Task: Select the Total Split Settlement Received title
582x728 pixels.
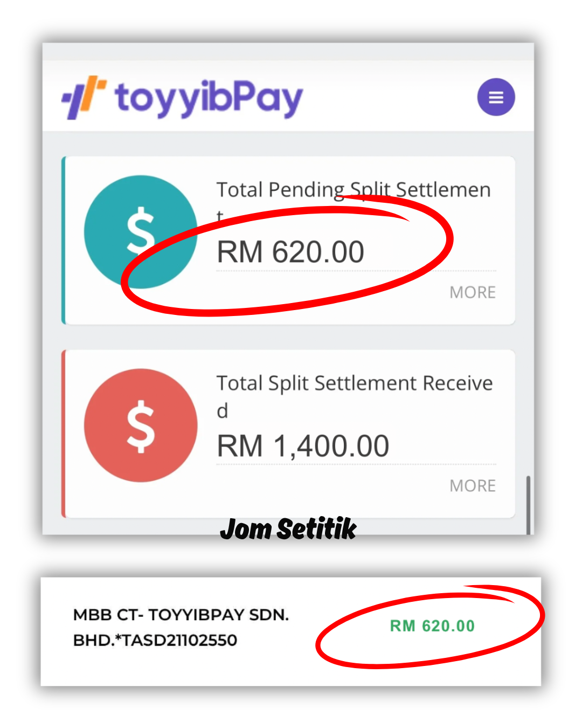Action: (354, 383)
